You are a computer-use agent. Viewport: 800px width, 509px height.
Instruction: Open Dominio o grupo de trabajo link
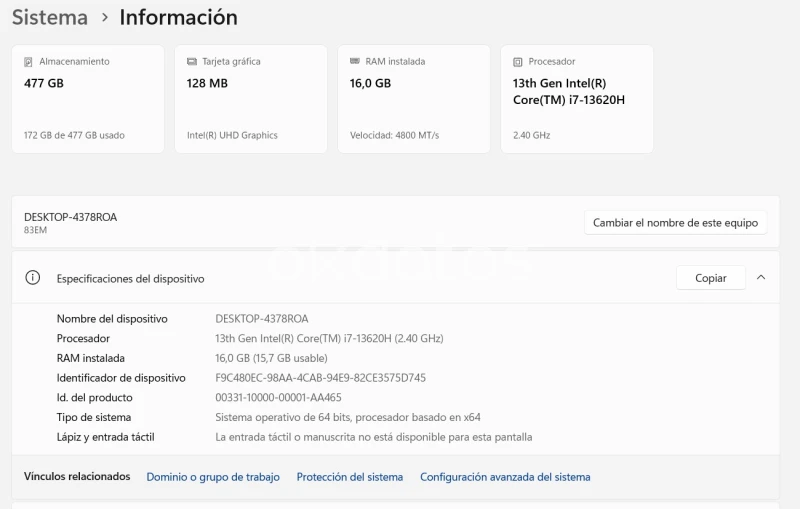pos(213,477)
